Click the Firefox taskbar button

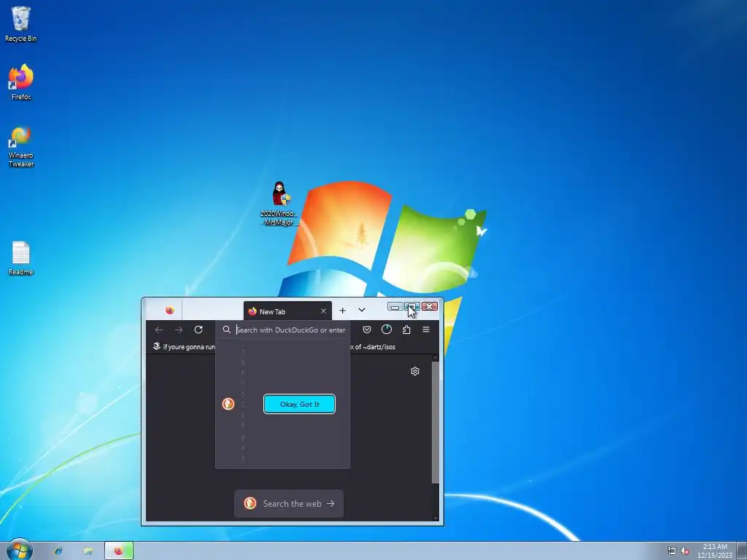coord(119,551)
